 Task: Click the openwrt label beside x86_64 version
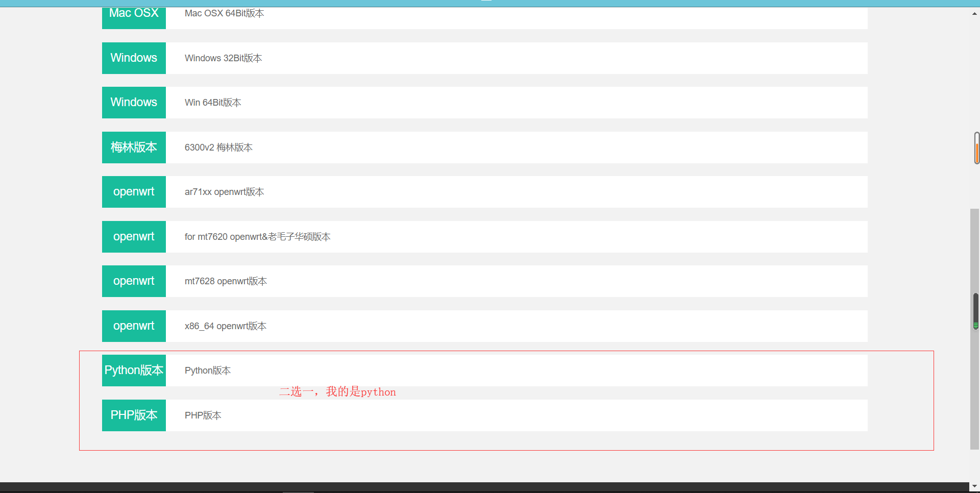pos(134,326)
